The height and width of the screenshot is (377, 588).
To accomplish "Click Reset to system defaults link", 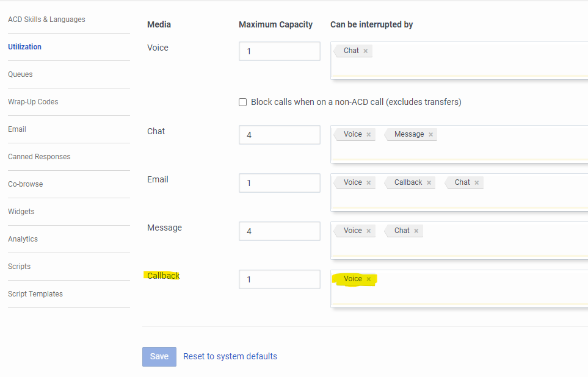I will tap(230, 356).
